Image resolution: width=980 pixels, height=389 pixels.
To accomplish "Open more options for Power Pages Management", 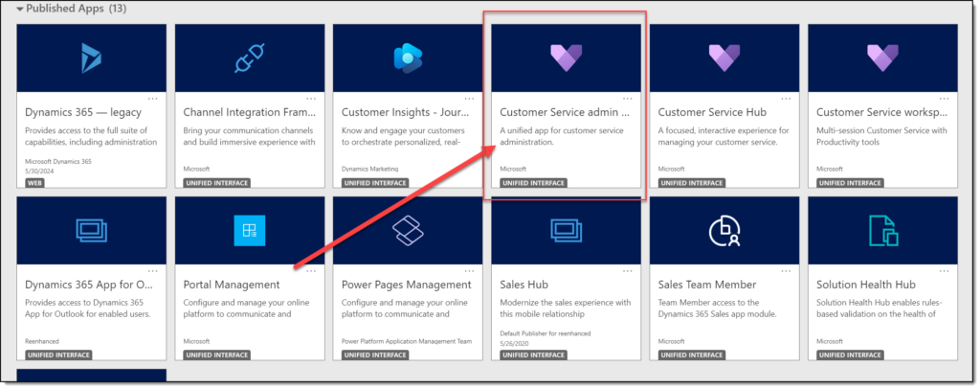I will pos(469,271).
